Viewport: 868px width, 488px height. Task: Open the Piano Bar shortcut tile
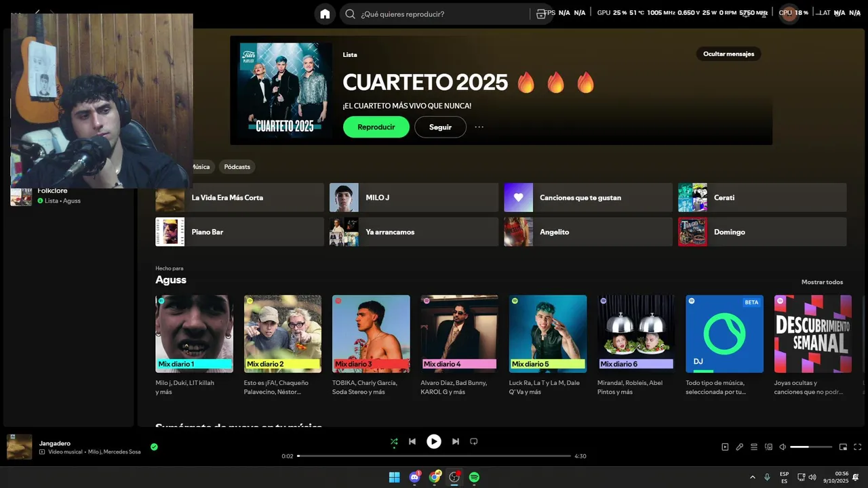239,232
